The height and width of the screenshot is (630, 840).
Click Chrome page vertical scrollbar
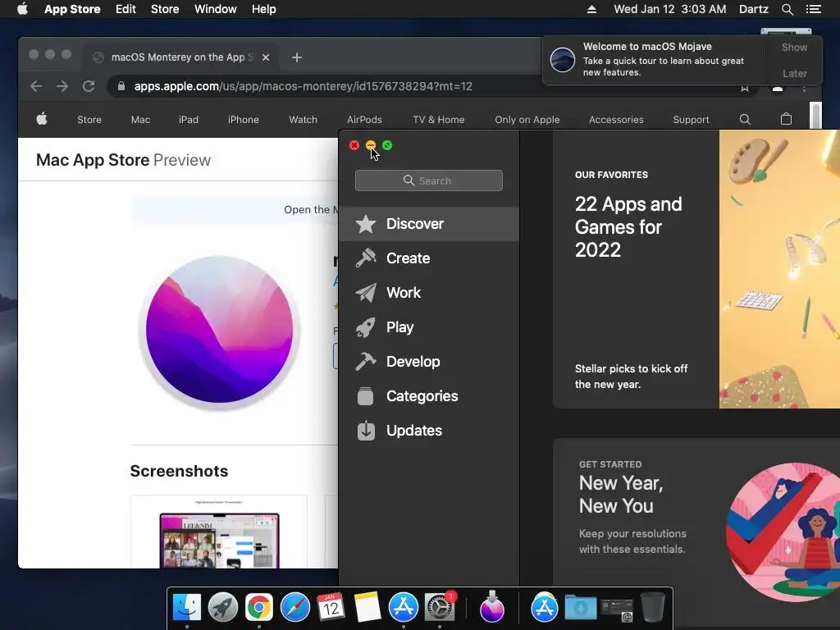pos(815,116)
